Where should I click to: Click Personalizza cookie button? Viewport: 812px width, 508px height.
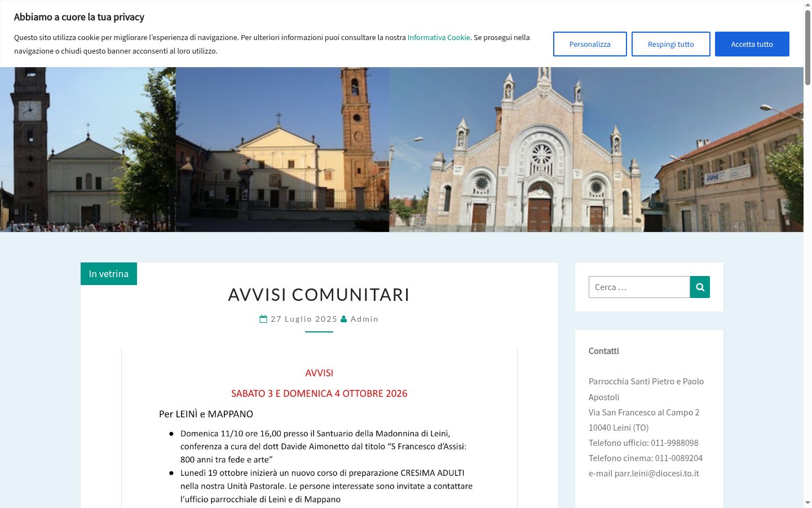click(590, 44)
